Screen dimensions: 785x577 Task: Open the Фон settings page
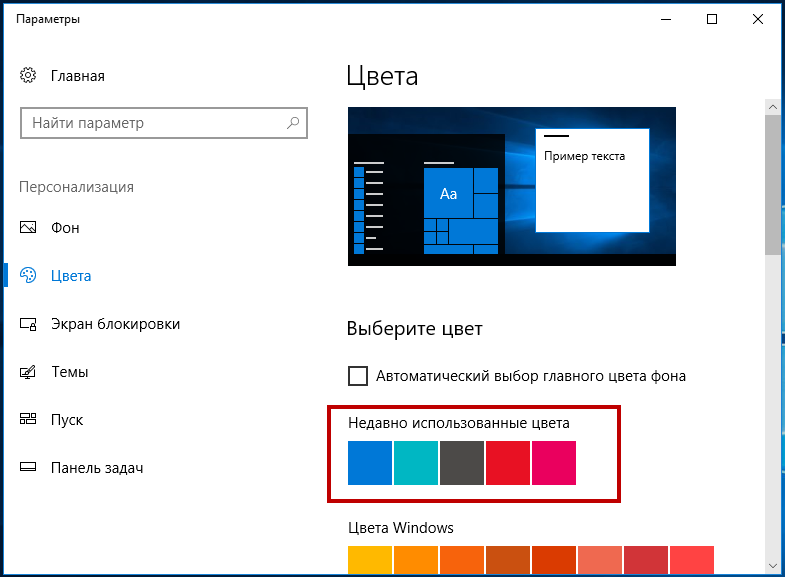pyautogui.click(x=65, y=228)
